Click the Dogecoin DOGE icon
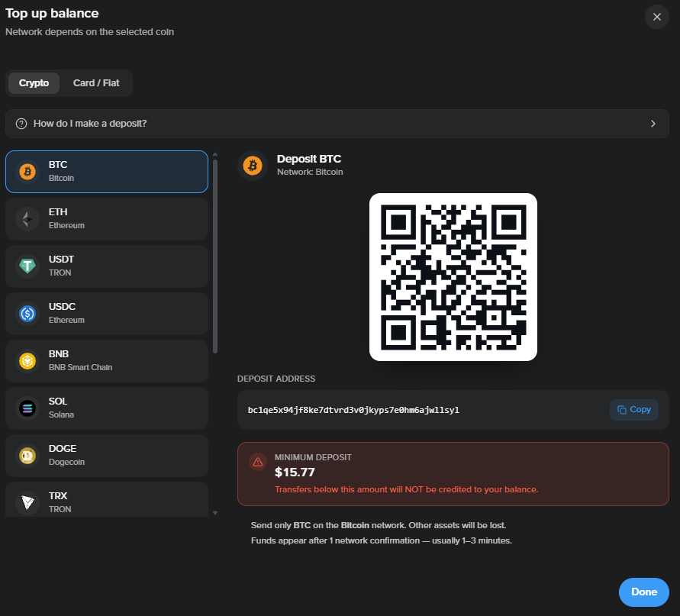 point(27,455)
